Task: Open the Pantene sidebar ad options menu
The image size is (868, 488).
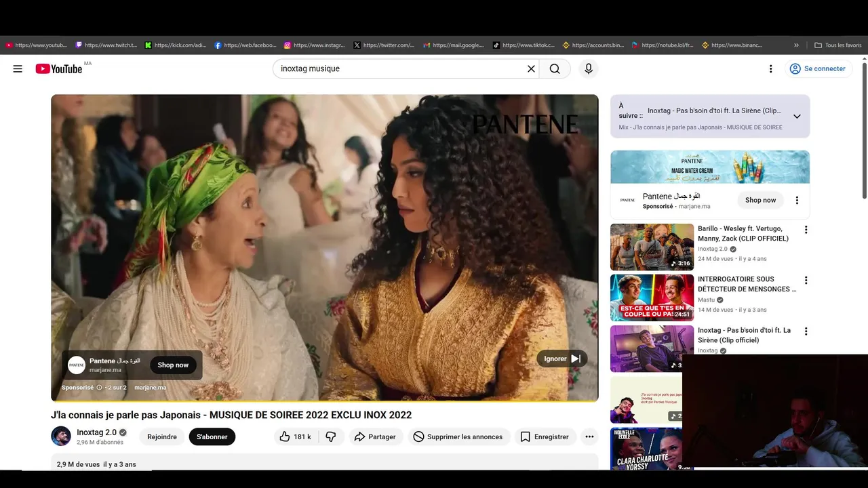Action: [797, 200]
